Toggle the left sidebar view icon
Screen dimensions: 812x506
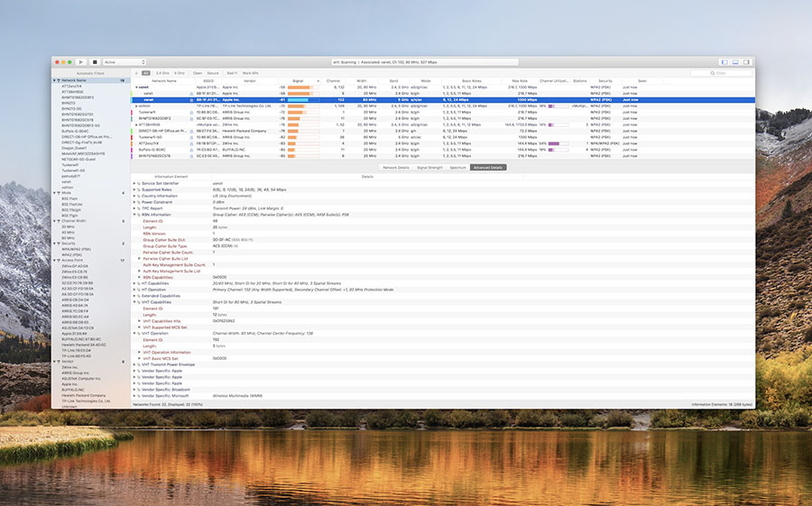tap(724, 62)
